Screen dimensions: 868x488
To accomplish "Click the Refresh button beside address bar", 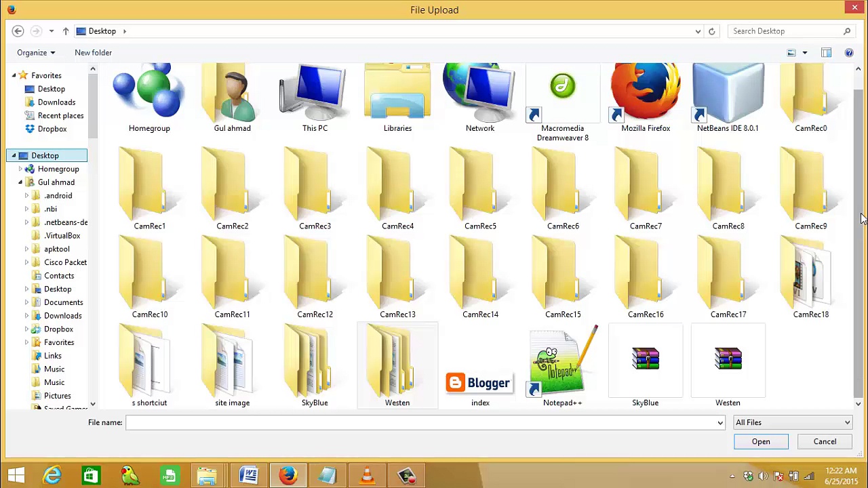I will pyautogui.click(x=711, y=31).
